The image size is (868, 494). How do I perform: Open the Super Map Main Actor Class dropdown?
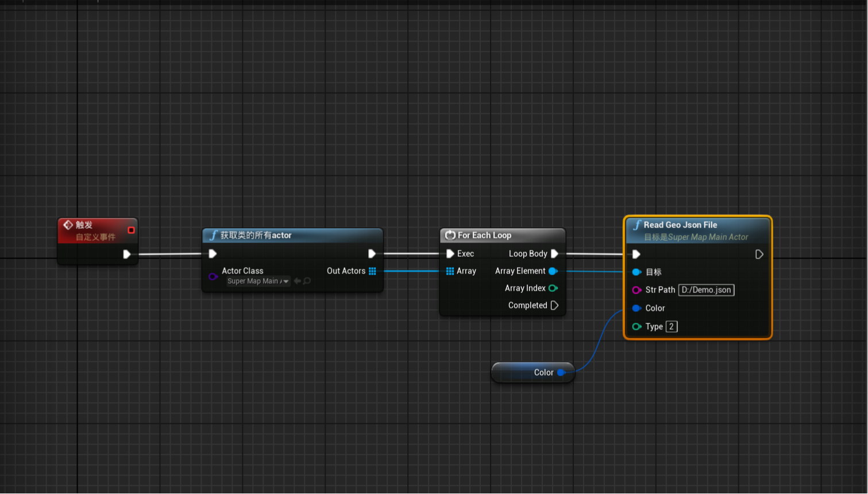click(x=257, y=281)
